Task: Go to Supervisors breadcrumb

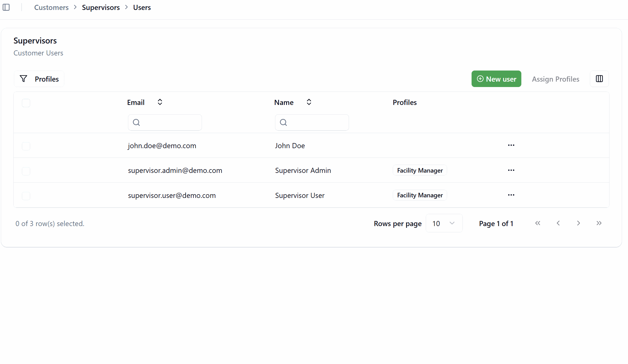Action: point(101,7)
